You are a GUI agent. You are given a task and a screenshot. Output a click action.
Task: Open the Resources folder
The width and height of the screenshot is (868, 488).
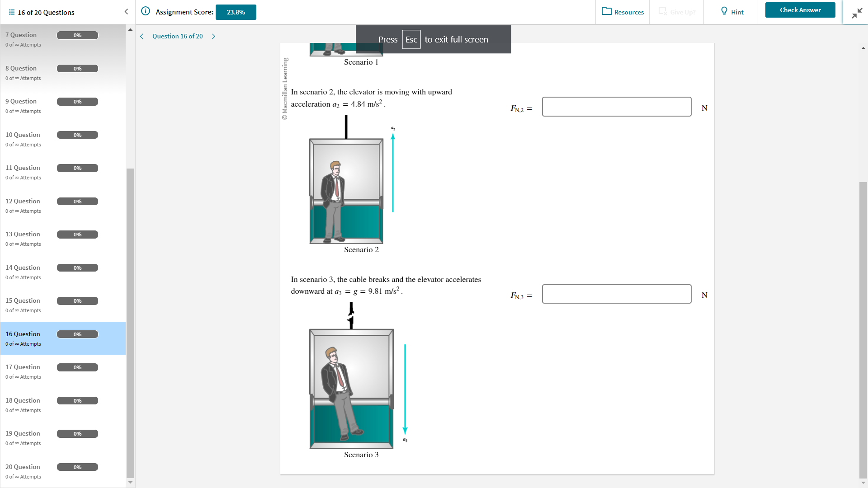[623, 12]
